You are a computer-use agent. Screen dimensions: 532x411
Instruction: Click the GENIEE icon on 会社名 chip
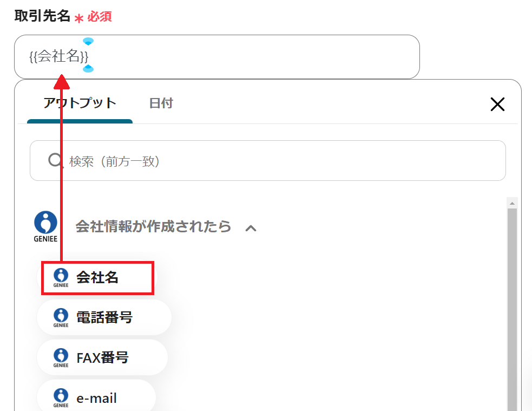point(61,278)
